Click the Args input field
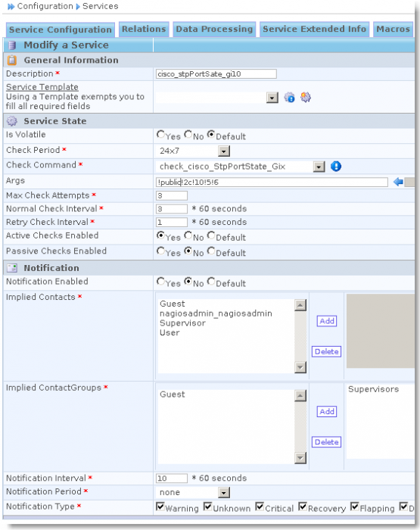Viewport: 420px width, 530px height. click(x=272, y=182)
